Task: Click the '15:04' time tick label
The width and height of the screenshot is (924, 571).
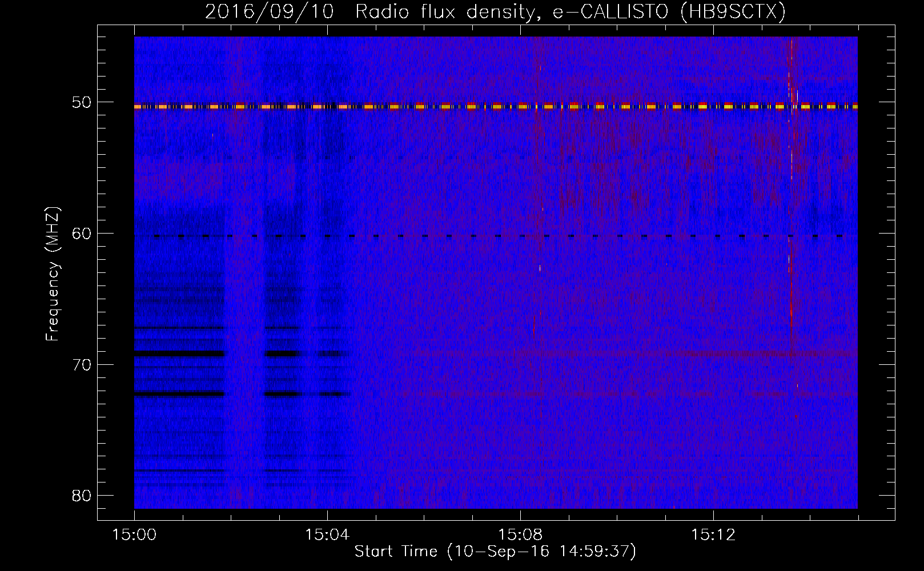Action: click(327, 535)
